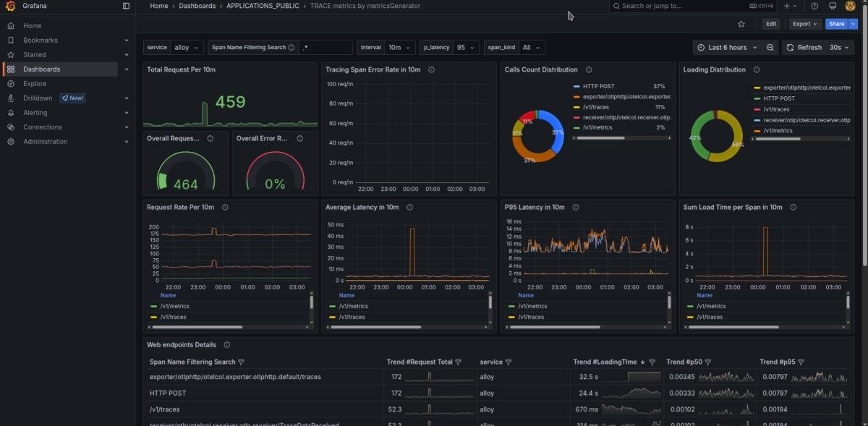The height and width of the screenshot is (426, 868).
Task: Toggle /v1/metrics series in P95 Latency legend
Action: (532, 306)
